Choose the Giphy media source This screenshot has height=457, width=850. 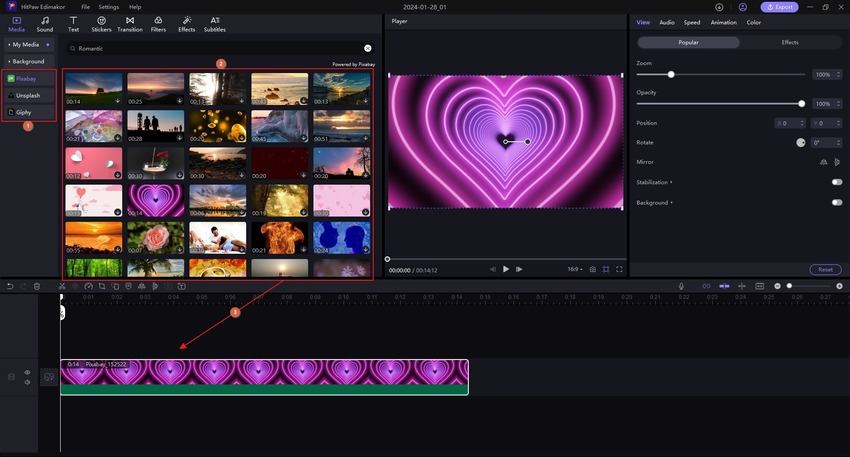point(29,112)
